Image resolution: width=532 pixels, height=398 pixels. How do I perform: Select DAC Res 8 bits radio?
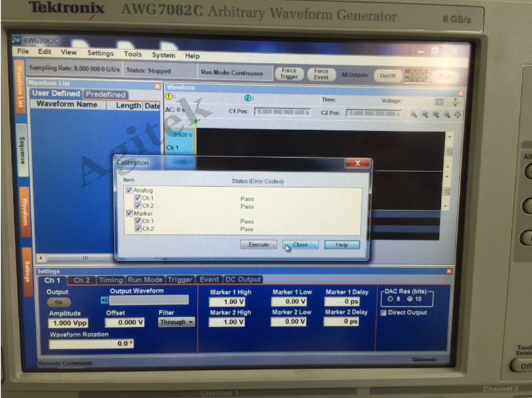pos(390,299)
